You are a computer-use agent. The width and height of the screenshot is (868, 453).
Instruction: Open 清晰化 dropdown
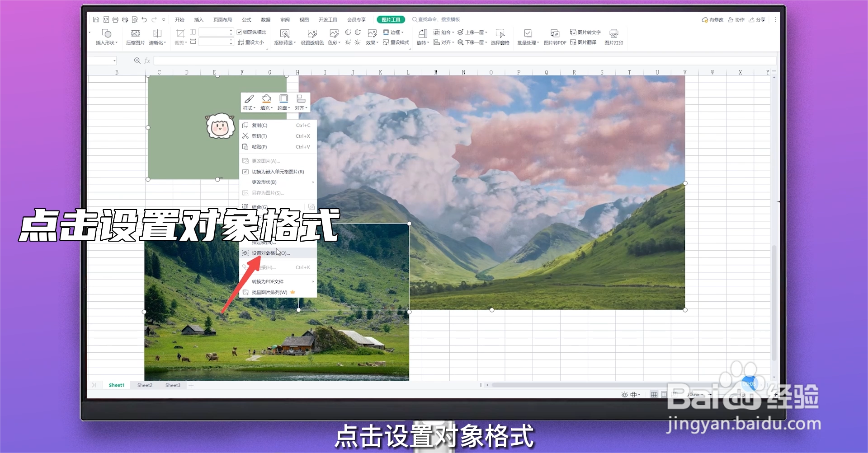click(157, 37)
